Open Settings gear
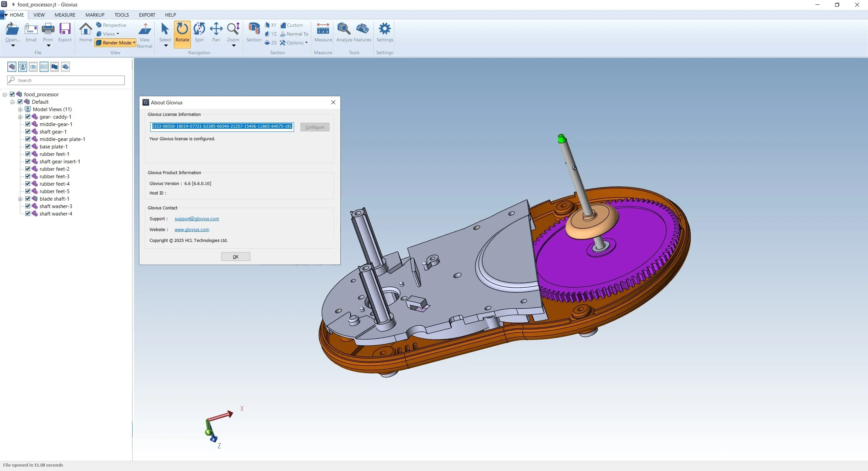 click(385, 32)
